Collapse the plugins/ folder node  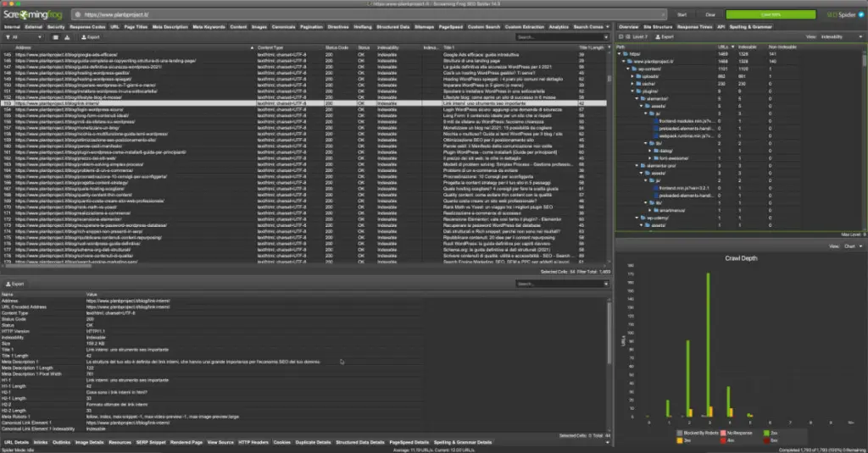(632, 91)
